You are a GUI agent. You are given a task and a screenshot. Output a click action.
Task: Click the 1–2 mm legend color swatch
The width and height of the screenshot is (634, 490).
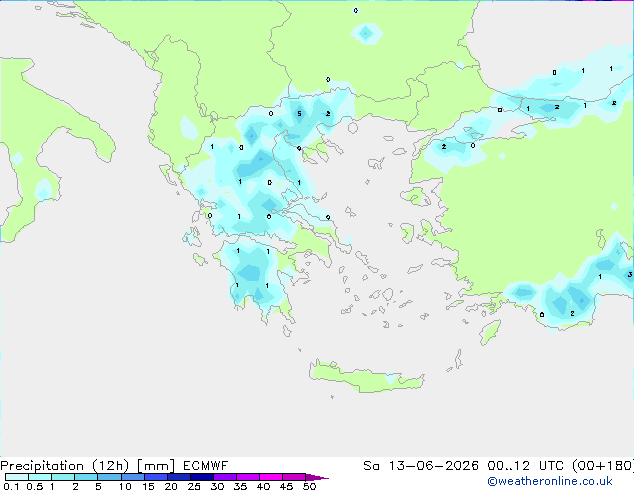(63, 477)
